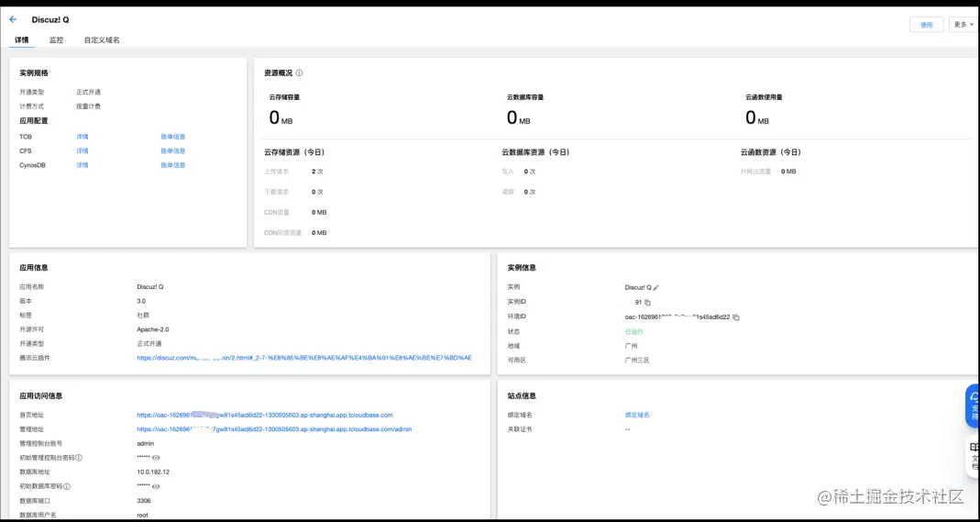Open 详情 link for TCB
This screenshot has height=522, width=980.
[x=82, y=137]
